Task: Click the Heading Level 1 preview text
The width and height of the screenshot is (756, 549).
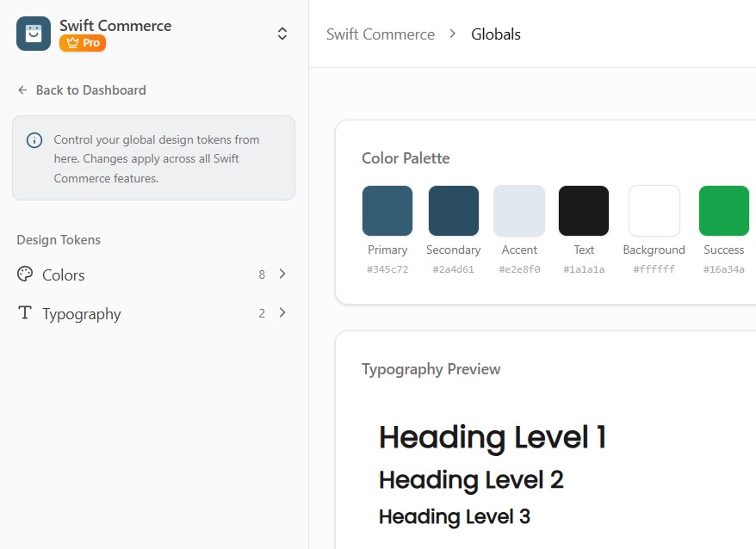Action: pos(493,438)
